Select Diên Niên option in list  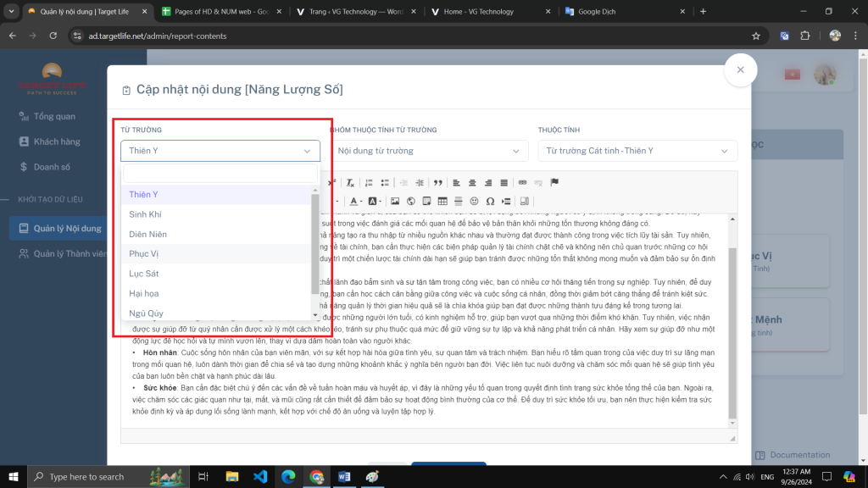[216, 235]
